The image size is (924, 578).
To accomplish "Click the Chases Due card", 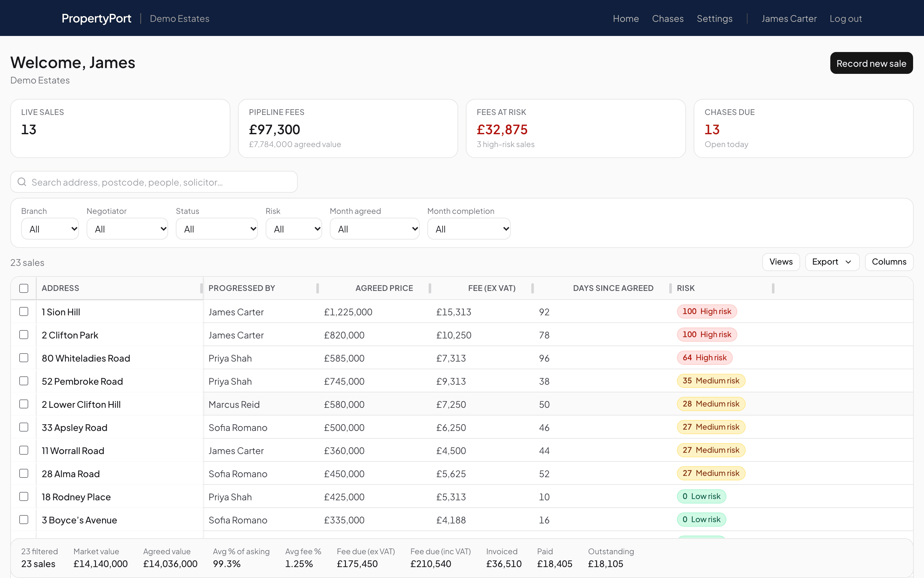I will [803, 128].
